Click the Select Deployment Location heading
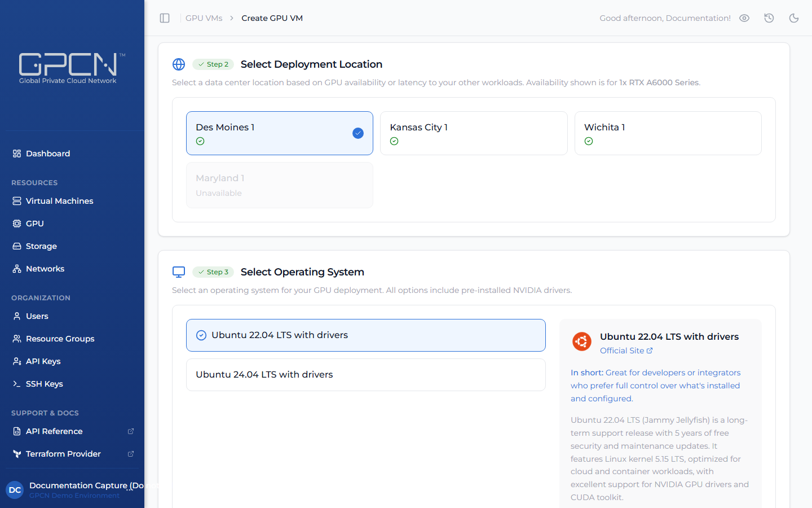812x508 pixels. [311, 64]
